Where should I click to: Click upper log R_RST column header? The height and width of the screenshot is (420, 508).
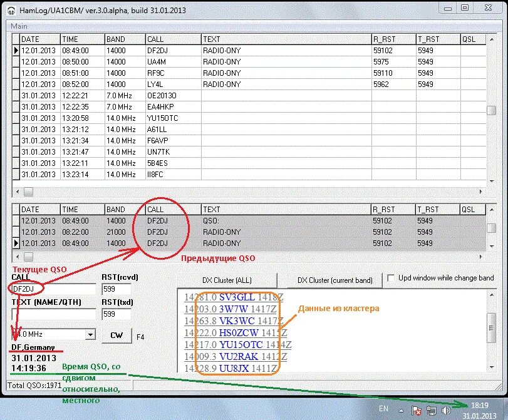coord(393,39)
